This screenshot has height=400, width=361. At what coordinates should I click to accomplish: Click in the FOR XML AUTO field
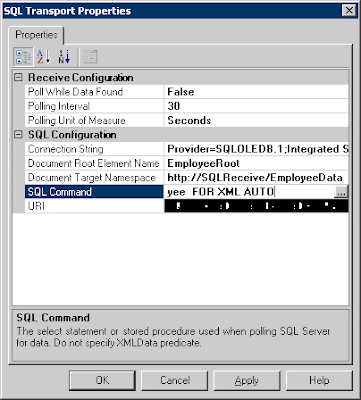coord(249,192)
